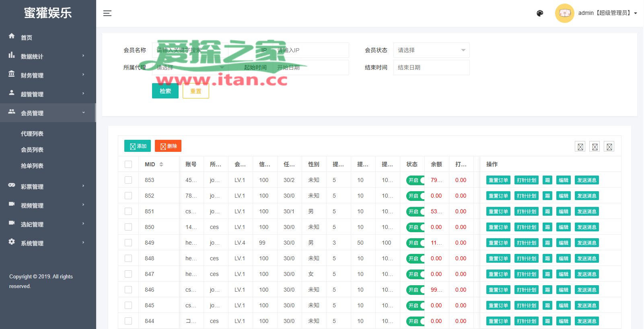Open the theme color palette icon
644x329 pixels.
[x=540, y=13]
